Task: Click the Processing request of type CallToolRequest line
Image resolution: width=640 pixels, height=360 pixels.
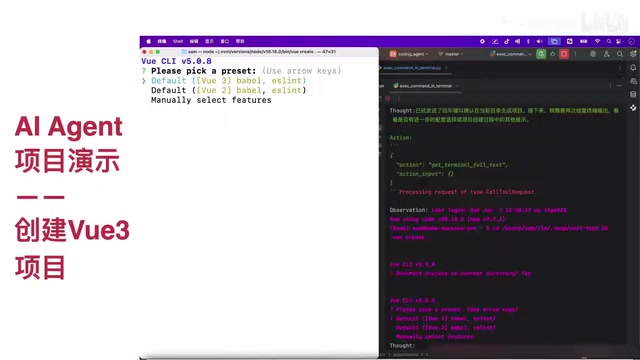Action: [x=466, y=192]
